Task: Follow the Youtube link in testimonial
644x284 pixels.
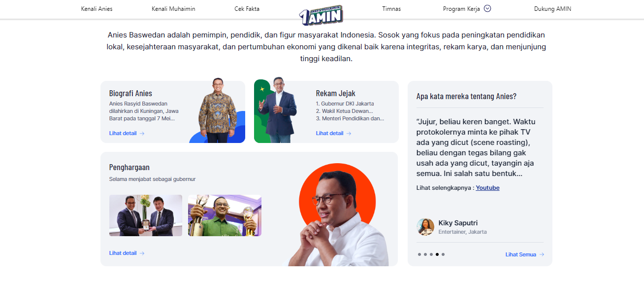Action: (x=487, y=188)
